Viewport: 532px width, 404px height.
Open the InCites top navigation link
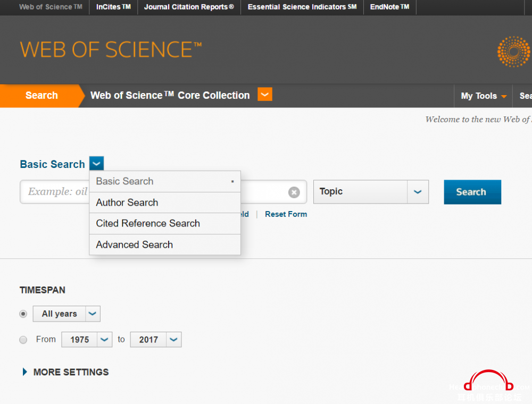point(113,7)
